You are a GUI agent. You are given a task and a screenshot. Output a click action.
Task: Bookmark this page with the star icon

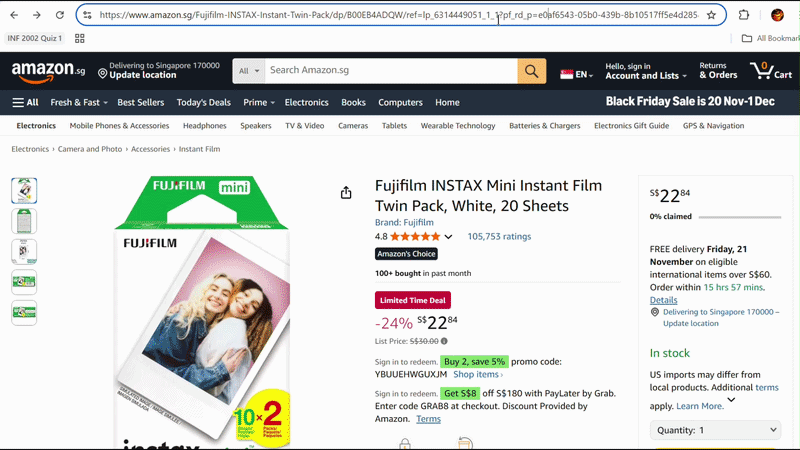click(x=711, y=15)
